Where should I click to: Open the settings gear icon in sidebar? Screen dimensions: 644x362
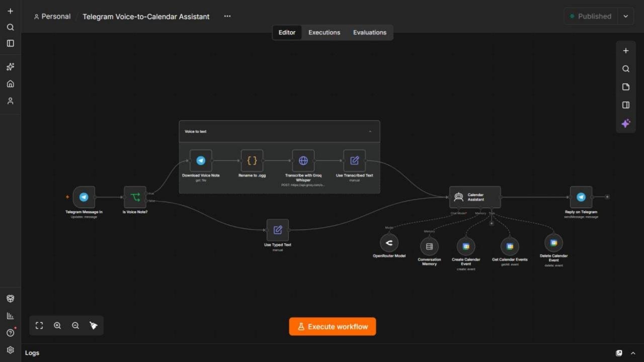click(10, 350)
